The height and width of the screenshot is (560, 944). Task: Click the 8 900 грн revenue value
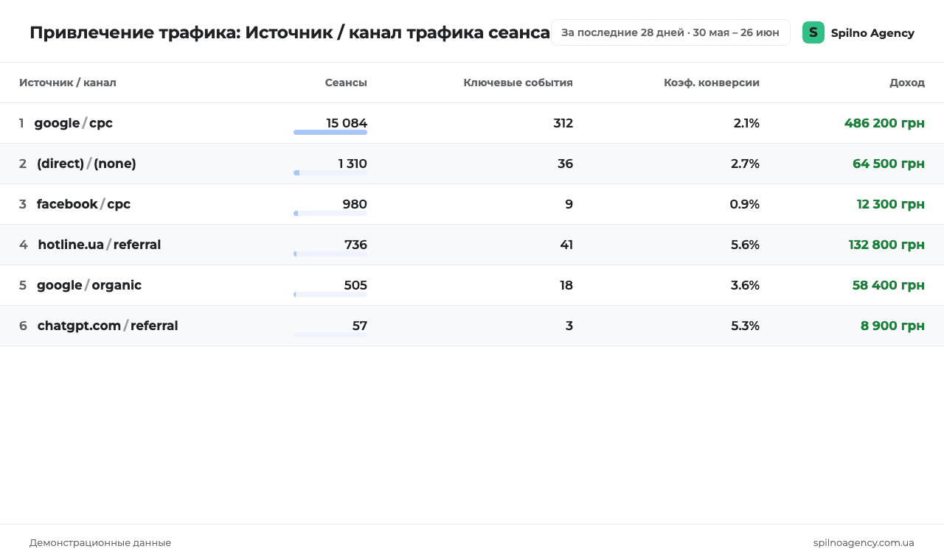pyautogui.click(x=892, y=326)
